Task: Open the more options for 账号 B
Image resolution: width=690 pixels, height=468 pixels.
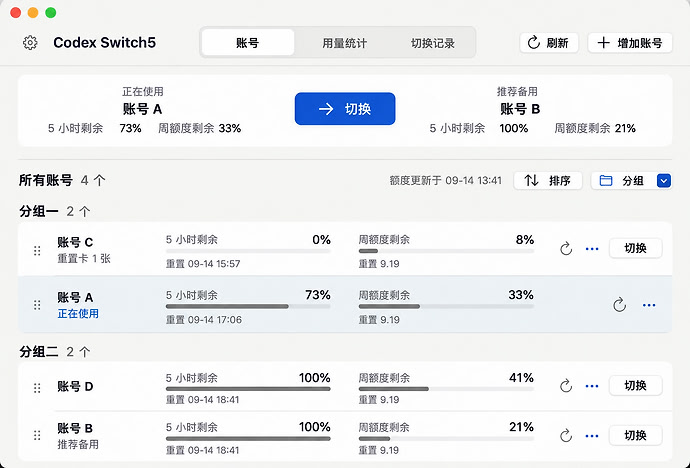Action: (592, 436)
